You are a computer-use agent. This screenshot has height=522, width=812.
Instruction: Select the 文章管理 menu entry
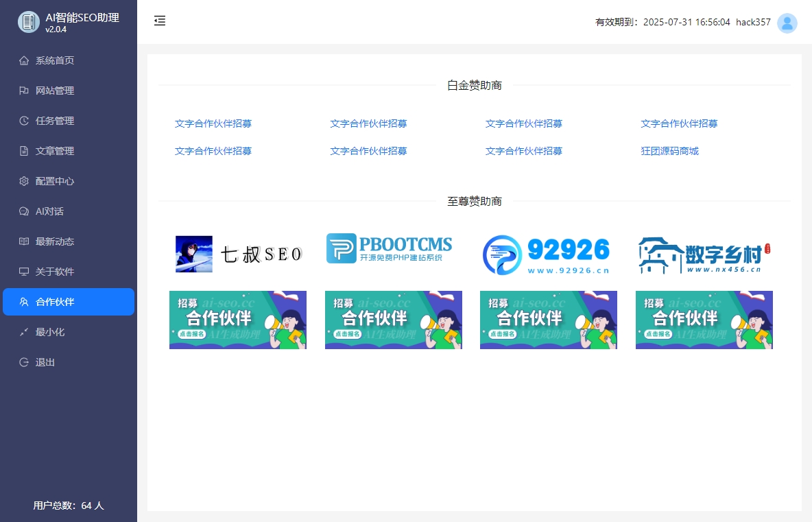[69, 151]
